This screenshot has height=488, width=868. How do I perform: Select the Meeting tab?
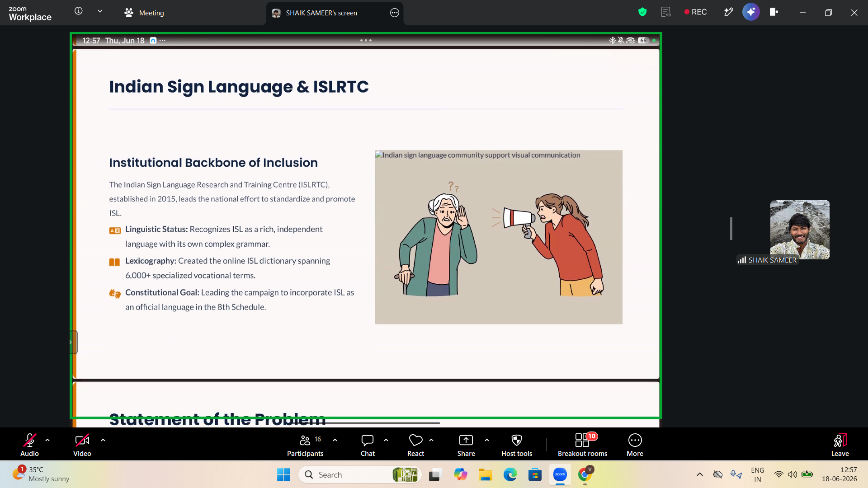coord(144,13)
